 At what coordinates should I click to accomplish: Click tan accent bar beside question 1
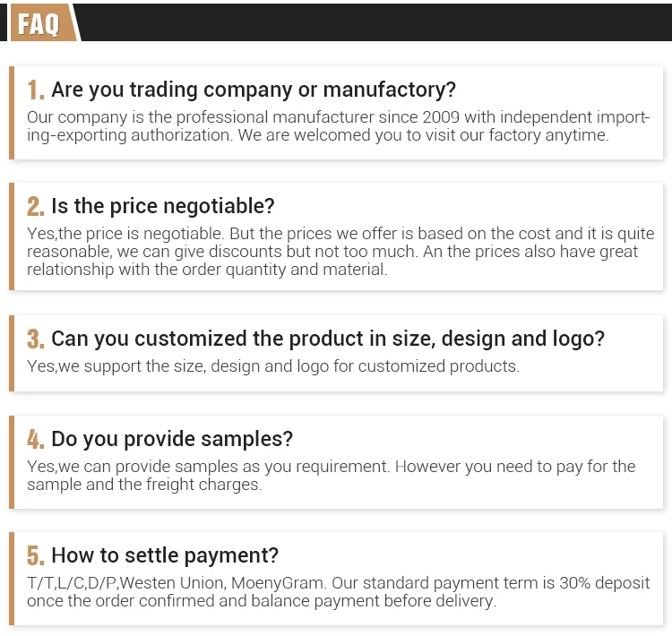click(x=12, y=112)
